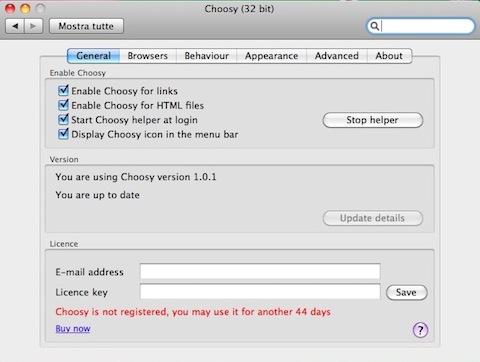The height and width of the screenshot is (362, 480).
Task: Open the purple help question mark
Action: (420, 330)
